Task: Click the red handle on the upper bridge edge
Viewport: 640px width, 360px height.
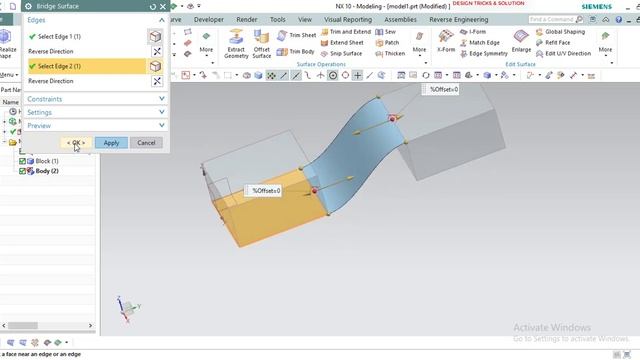Action: click(x=392, y=119)
